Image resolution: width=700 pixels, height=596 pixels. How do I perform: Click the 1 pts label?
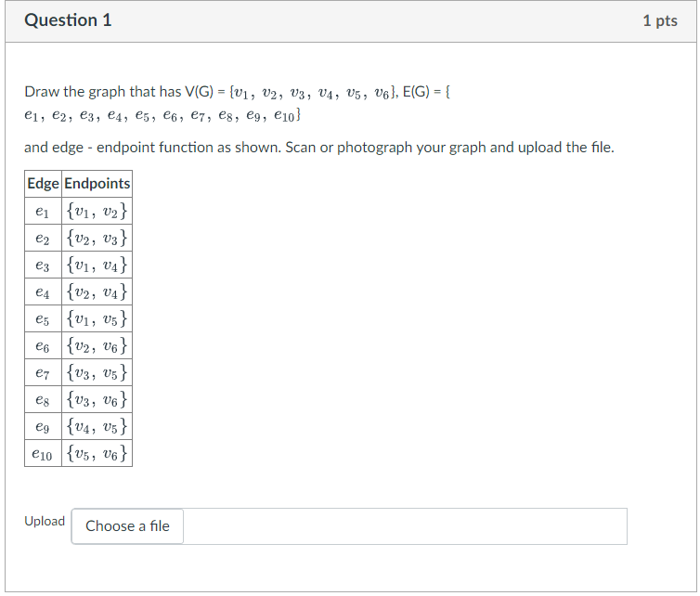[660, 21]
